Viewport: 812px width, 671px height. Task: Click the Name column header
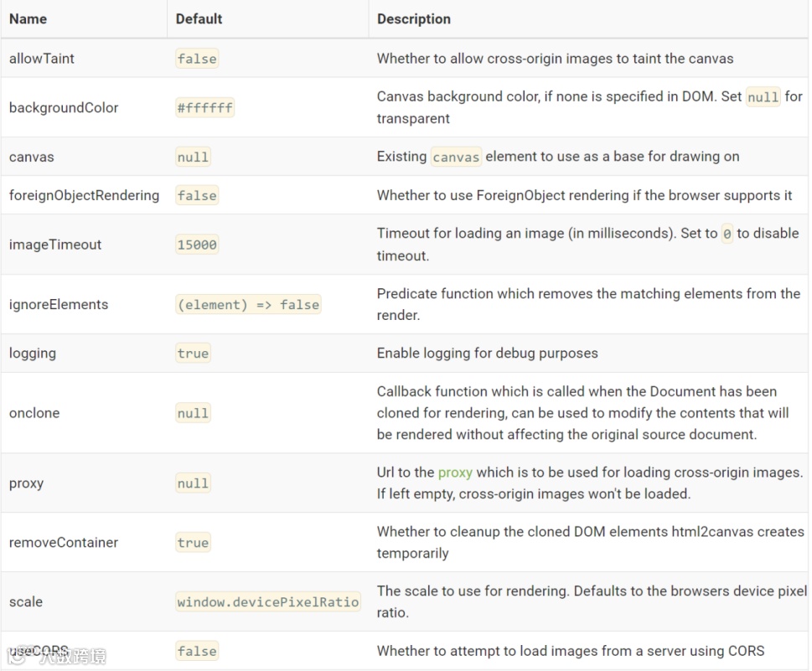pyautogui.click(x=28, y=18)
